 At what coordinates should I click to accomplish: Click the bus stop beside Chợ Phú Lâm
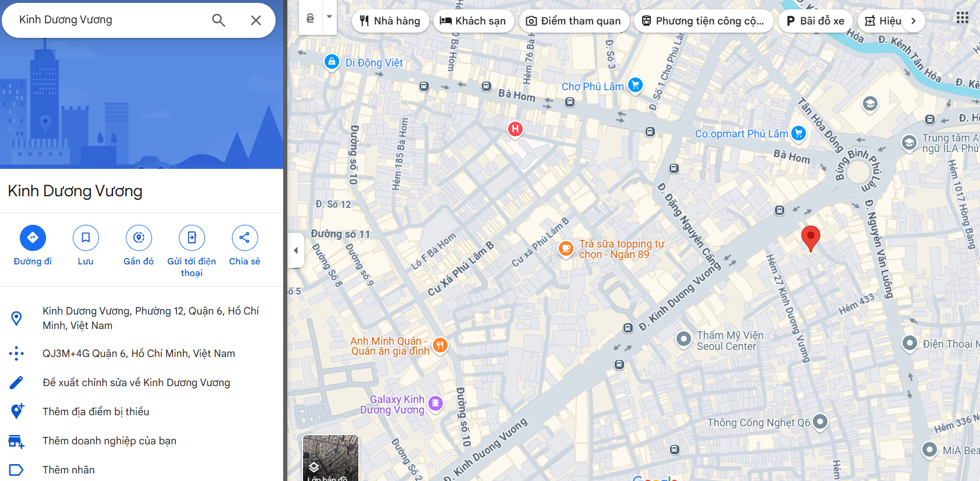click(x=570, y=102)
